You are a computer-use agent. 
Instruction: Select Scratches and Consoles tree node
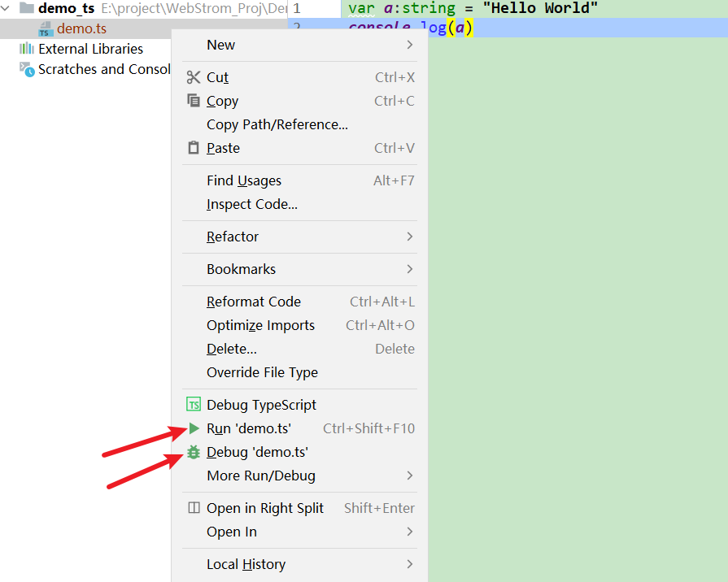tap(104, 69)
